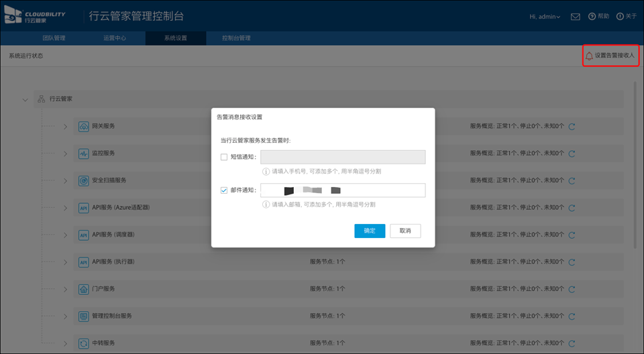Image resolution: width=644 pixels, height=354 pixels.
Task: Confirm with the 确定 button
Action: (x=370, y=231)
